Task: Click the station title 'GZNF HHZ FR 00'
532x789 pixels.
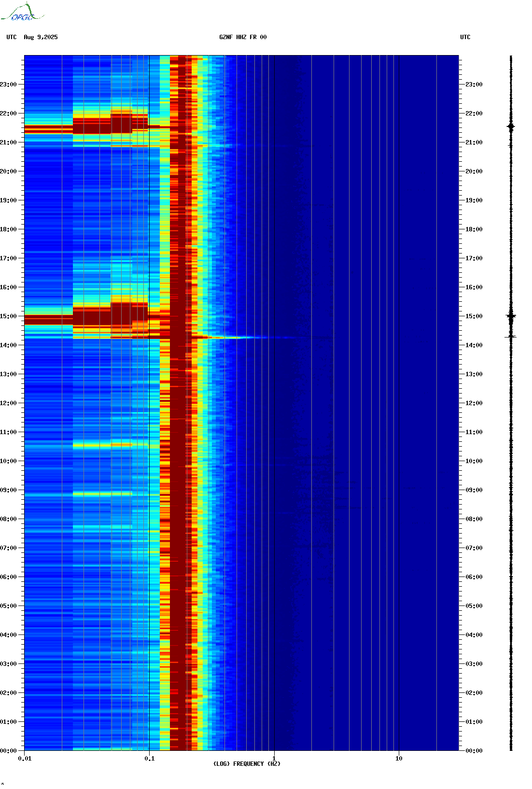Action: [x=243, y=37]
